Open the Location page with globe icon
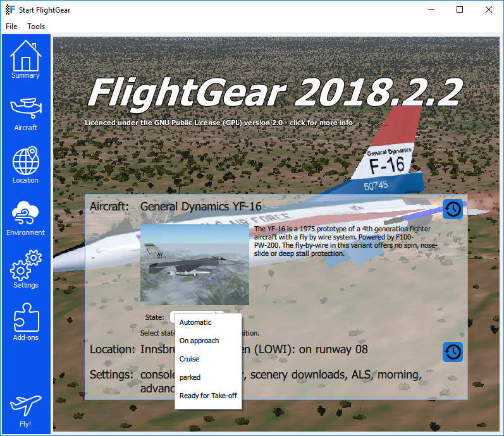The image size is (504, 436). [x=26, y=165]
